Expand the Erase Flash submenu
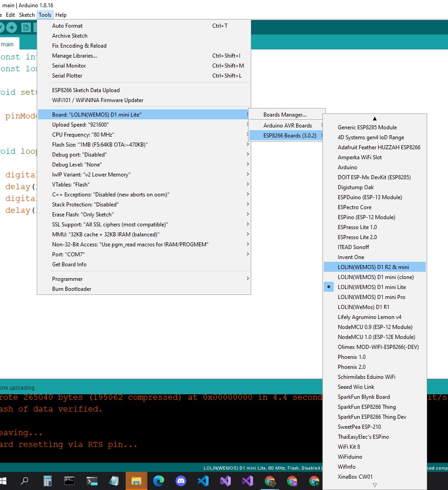448x490 pixels. [x=144, y=214]
